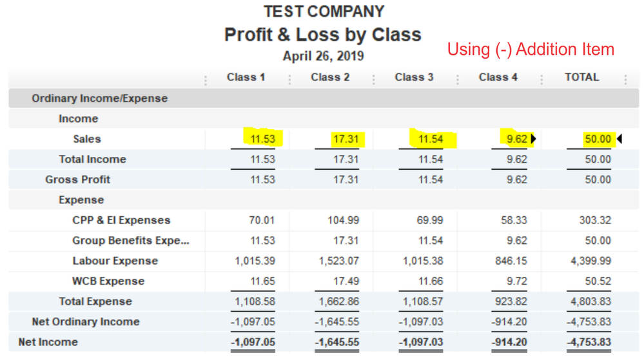Click the left-pointing arrow beside Sales total 50.00
The width and height of the screenshot is (644, 364).
click(x=619, y=139)
